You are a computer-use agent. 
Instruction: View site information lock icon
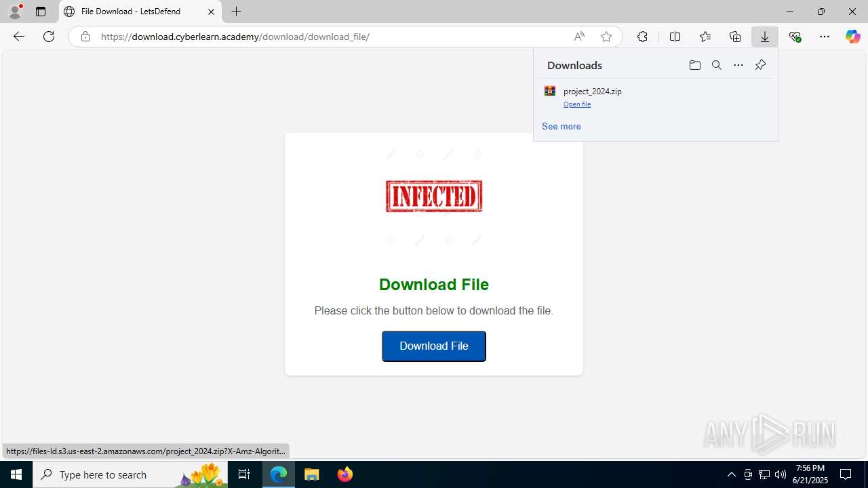(x=85, y=37)
